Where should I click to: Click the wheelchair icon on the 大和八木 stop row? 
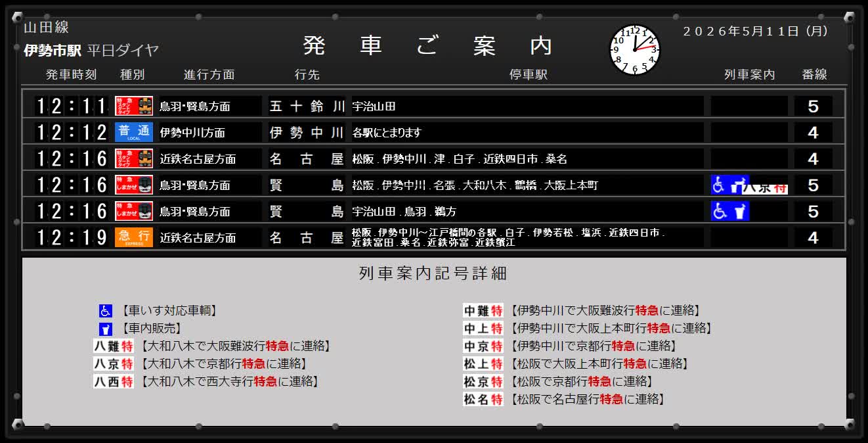(720, 185)
